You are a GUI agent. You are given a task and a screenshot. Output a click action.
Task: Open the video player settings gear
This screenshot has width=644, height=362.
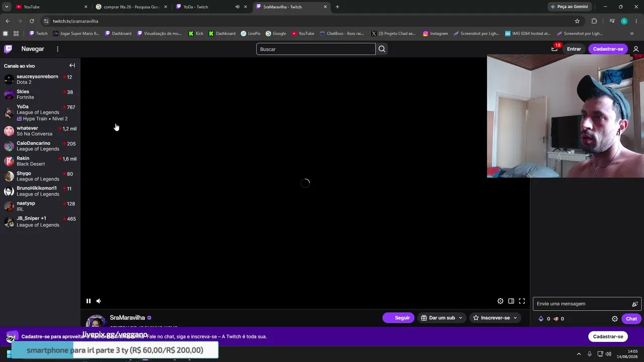(500, 301)
